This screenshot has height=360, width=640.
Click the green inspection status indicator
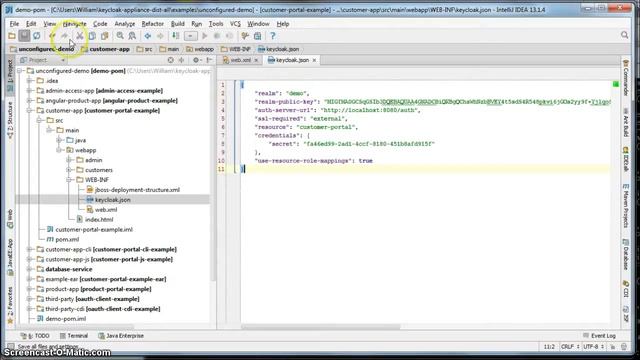(616, 84)
